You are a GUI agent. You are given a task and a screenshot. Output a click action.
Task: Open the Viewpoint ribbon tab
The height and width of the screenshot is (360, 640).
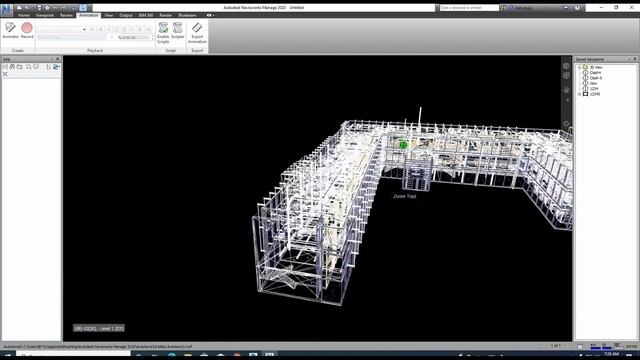(44, 15)
